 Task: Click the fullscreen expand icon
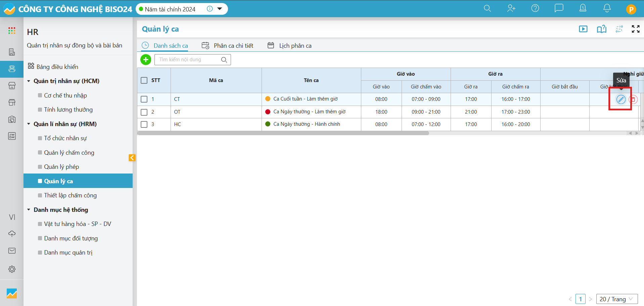click(x=635, y=29)
